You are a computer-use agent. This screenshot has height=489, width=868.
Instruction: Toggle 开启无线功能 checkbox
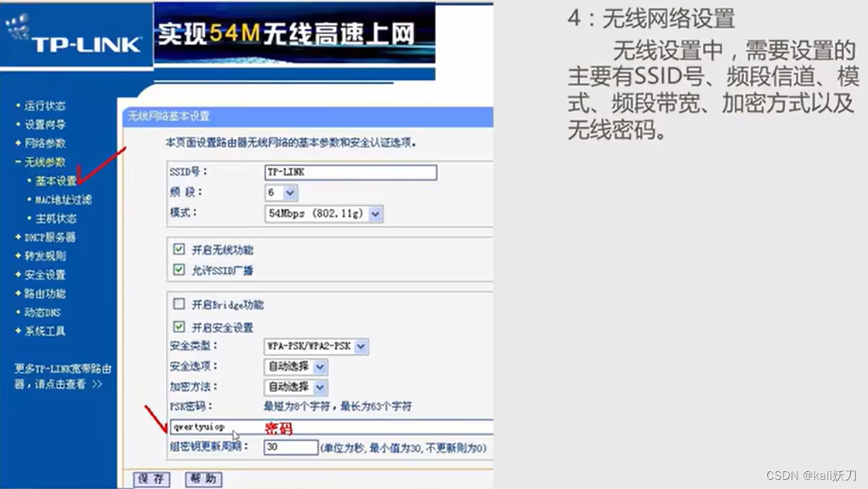pos(179,249)
